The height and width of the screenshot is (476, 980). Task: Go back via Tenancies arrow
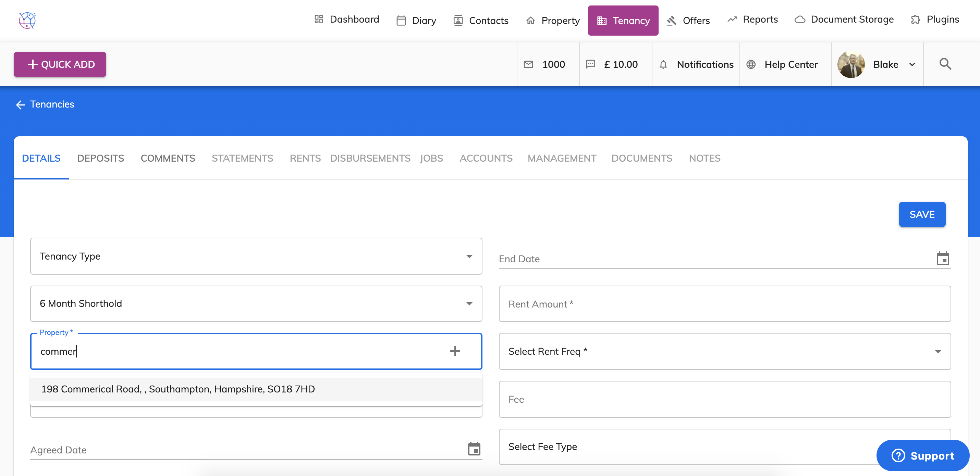click(x=21, y=104)
